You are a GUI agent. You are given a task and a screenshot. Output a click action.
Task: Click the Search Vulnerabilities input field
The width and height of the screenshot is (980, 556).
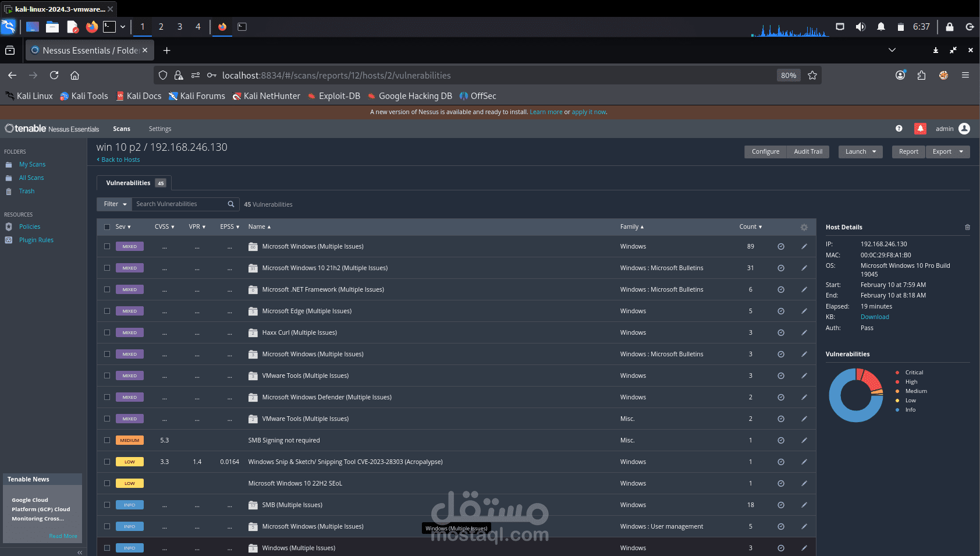[x=180, y=204]
